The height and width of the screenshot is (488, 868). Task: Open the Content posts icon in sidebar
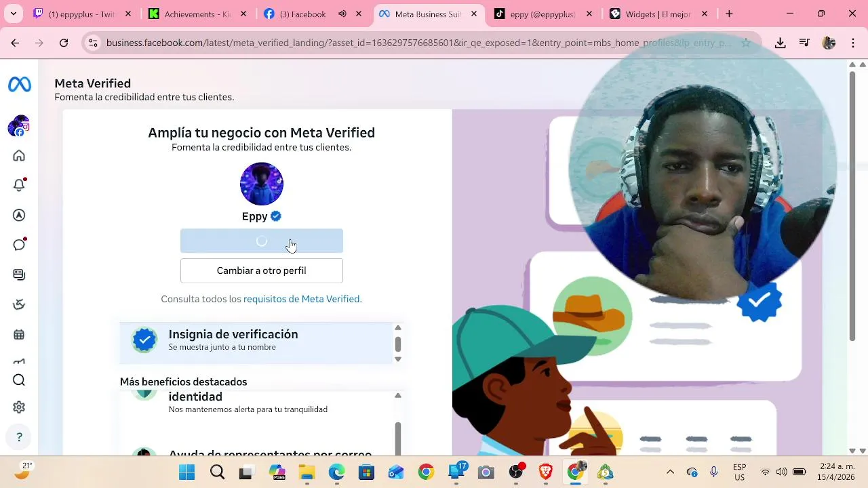[19, 274]
